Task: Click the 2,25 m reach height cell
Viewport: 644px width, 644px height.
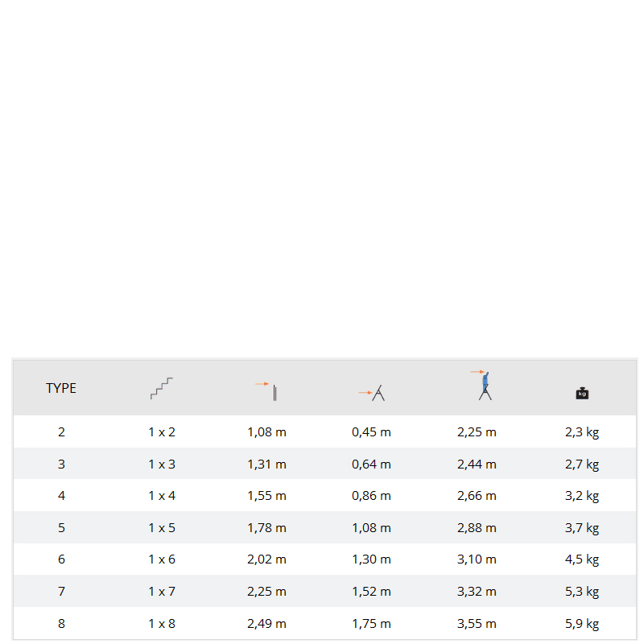Action: click(x=477, y=432)
